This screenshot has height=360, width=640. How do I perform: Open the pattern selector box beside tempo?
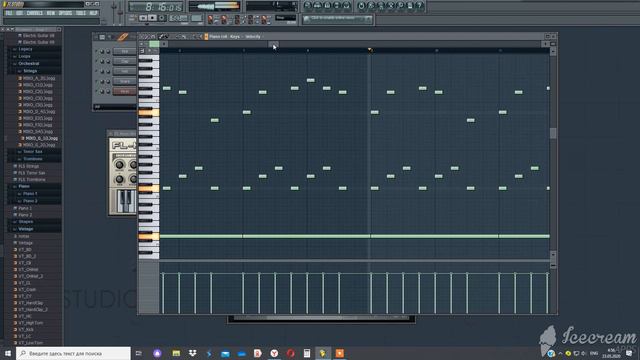point(196,18)
